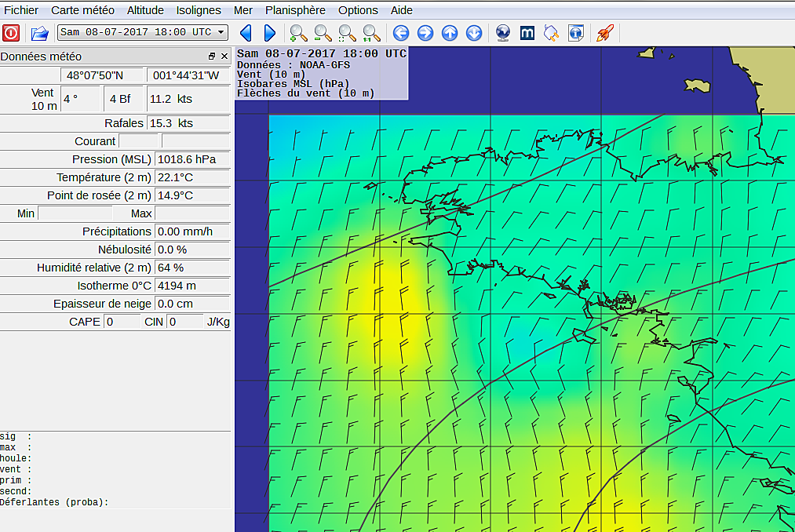
Task: Open the Planisphère menu
Action: tap(295, 10)
